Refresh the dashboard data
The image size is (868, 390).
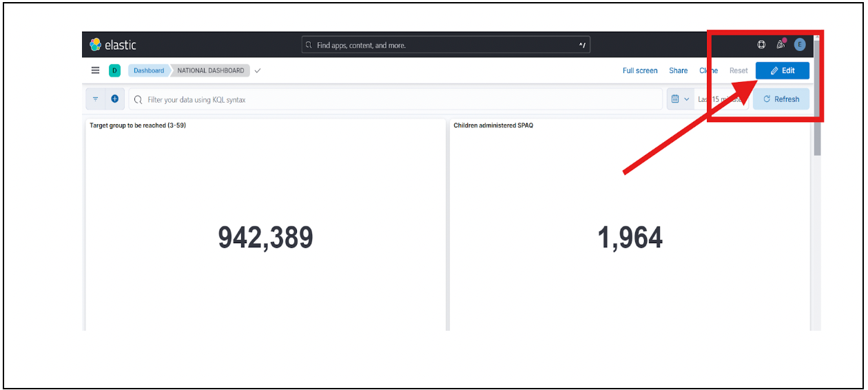coord(781,99)
